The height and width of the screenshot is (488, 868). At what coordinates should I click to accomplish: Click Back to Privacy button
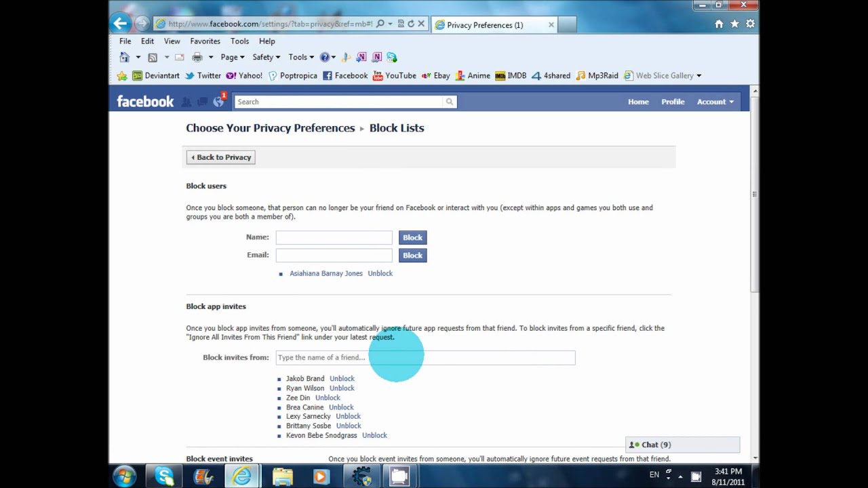(220, 157)
